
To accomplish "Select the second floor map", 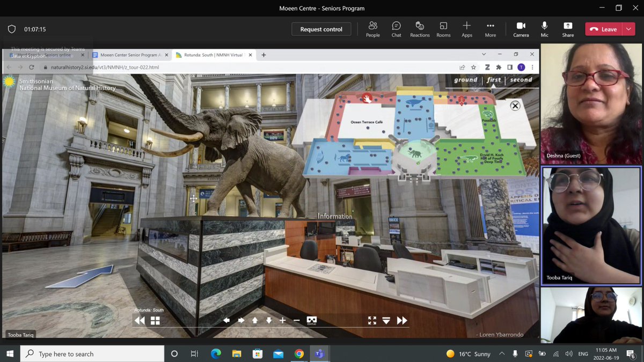I will coord(521,79).
